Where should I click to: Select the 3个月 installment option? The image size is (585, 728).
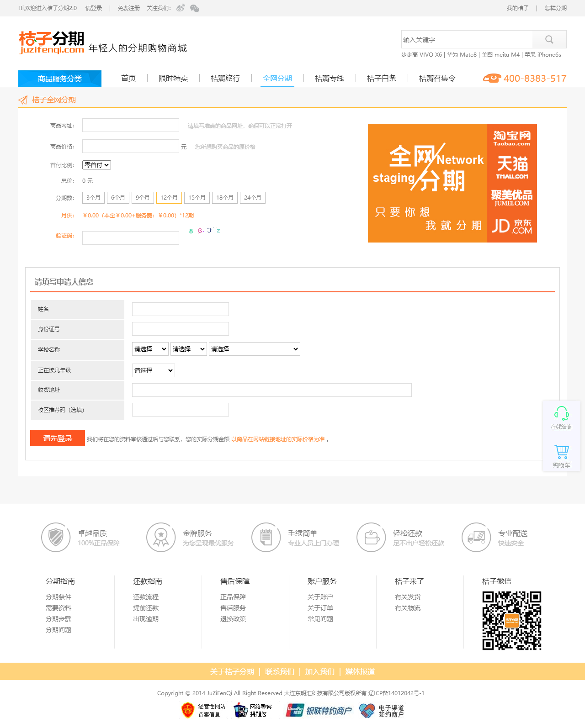coord(93,198)
